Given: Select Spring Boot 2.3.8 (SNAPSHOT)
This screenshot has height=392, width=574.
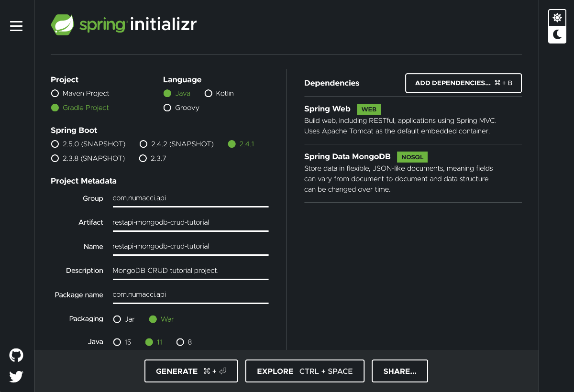Looking at the screenshot, I should pos(88,158).
